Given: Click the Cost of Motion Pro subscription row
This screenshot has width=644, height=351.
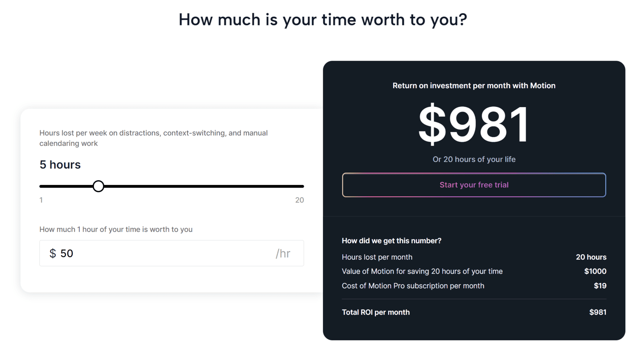Looking at the screenshot, I should click(413, 286).
